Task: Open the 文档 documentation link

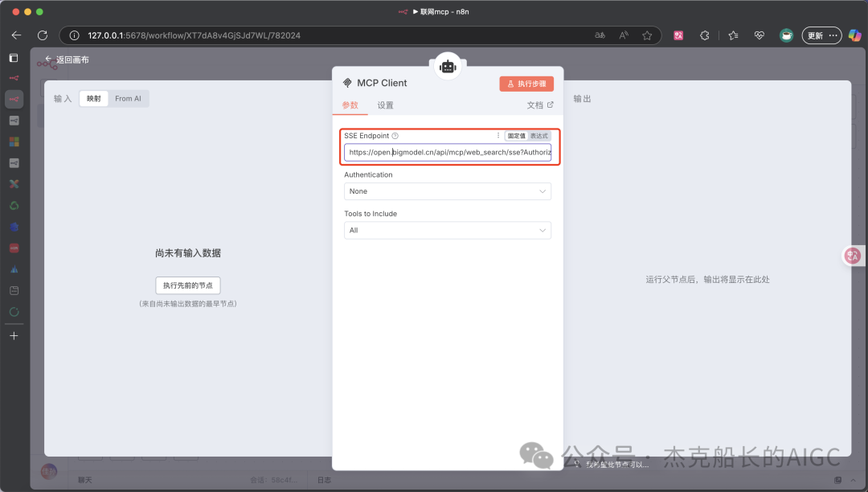Action: point(540,105)
